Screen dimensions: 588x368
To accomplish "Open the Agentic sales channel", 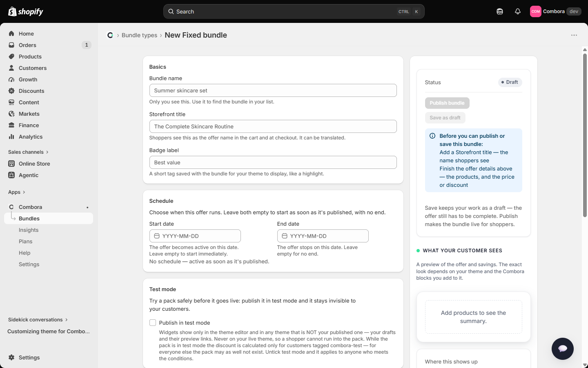I will pyautogui.click(x=49, y=175).
